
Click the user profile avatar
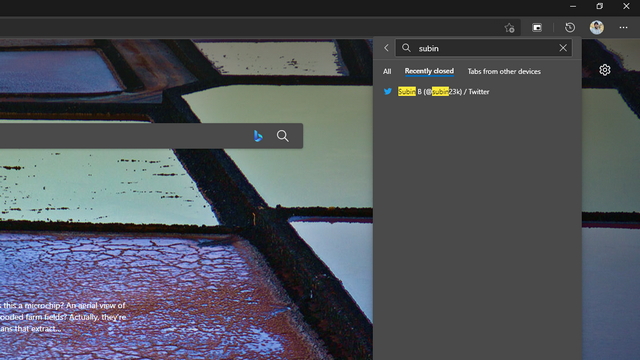pyautogui.click(x=596, y=27)
